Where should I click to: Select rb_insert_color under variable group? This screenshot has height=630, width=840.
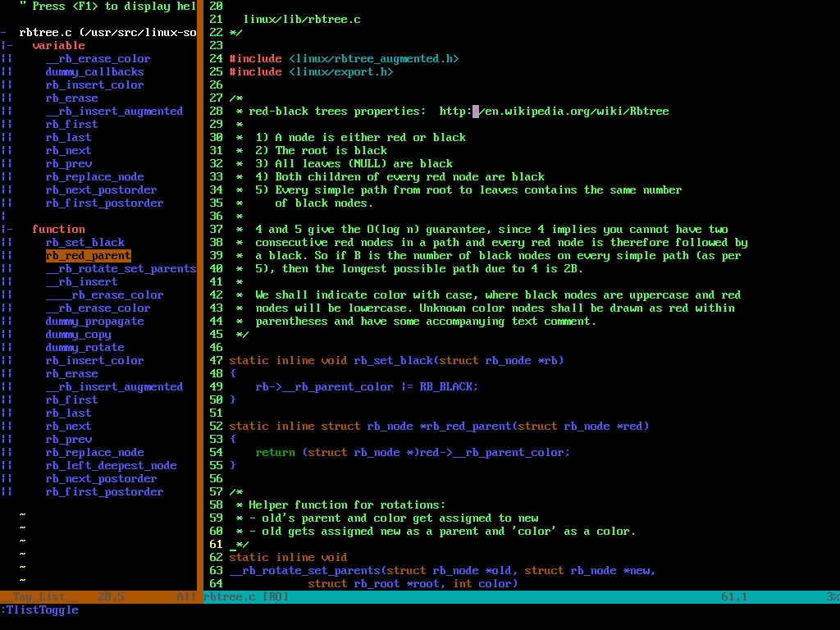tap(94, 85)
